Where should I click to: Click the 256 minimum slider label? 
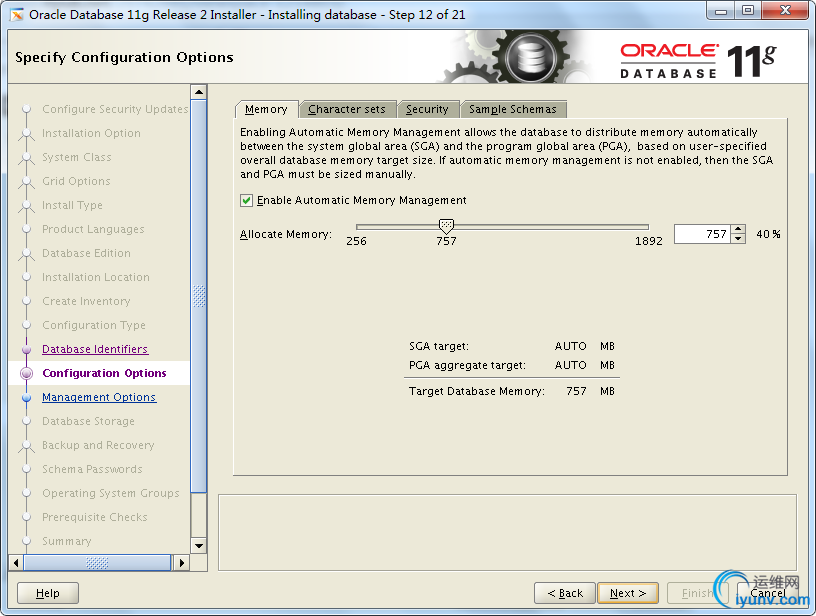(356, 241)
